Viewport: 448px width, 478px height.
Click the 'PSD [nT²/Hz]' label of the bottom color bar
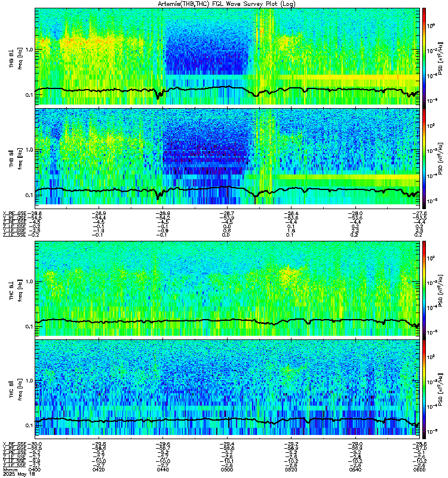441,389
